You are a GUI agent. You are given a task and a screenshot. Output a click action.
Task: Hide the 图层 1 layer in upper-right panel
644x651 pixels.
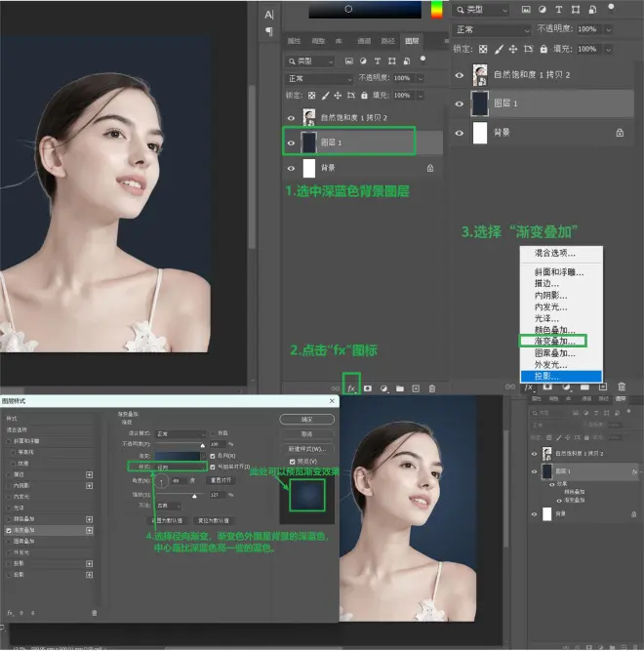coord(460,103)
